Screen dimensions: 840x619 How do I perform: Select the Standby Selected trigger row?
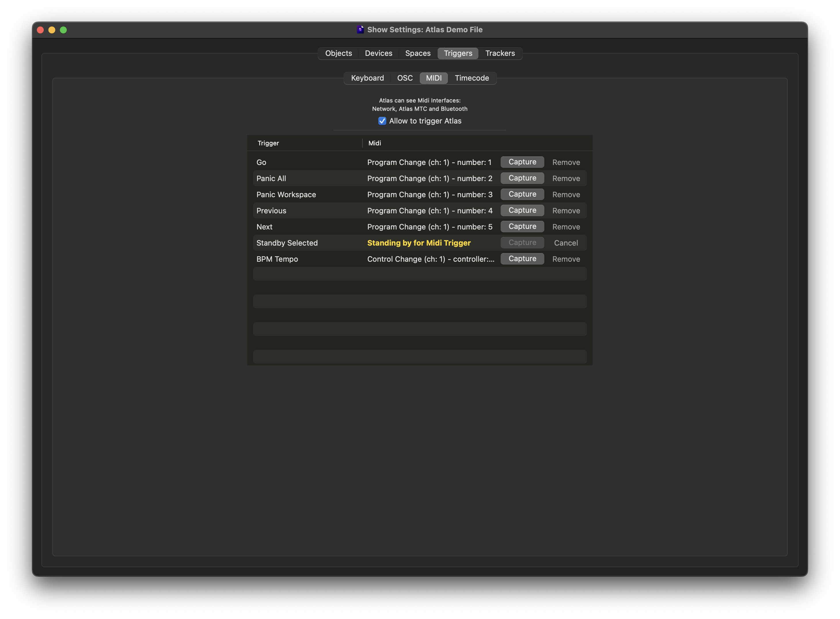tap(287, 243)
